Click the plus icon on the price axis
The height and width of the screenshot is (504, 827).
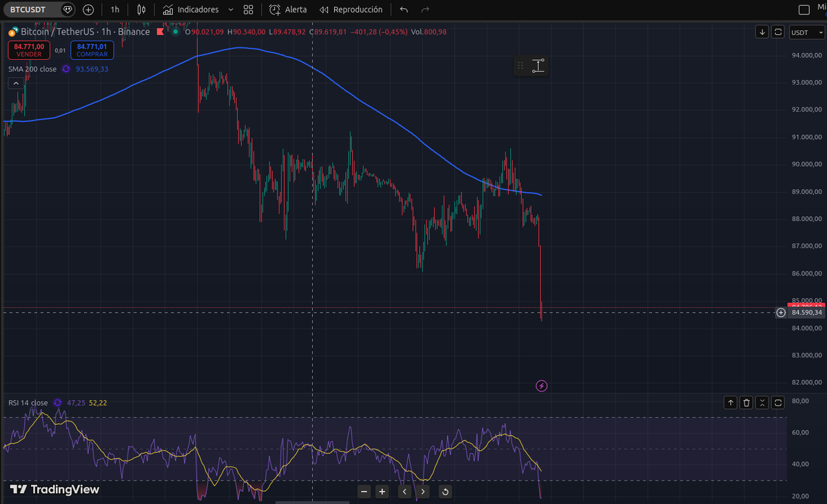click(781, 313)
